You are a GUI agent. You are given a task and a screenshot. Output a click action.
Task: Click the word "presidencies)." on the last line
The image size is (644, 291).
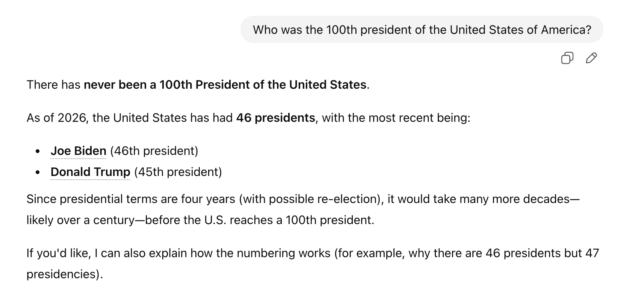tap(65, 274)
